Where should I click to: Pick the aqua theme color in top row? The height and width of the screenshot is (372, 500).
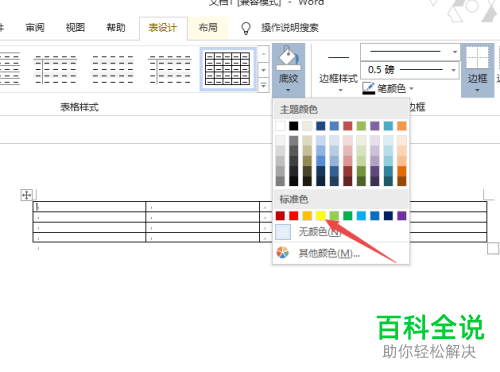[388, 126]
